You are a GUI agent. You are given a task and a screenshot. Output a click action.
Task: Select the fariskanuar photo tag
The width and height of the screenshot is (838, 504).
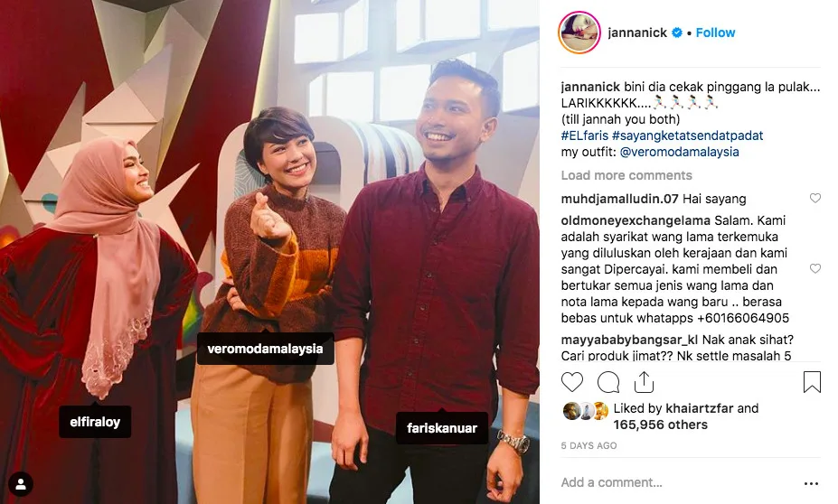pos(442,427)
